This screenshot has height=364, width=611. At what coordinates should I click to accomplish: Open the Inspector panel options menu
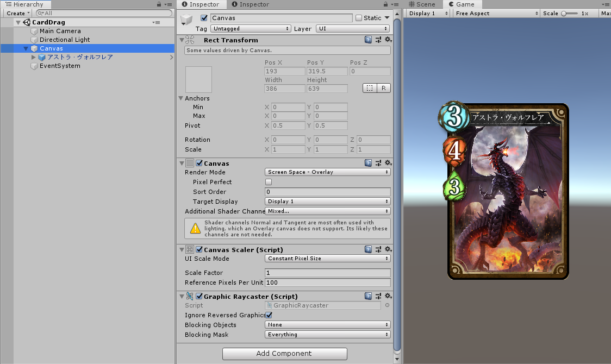click(395, 4)
